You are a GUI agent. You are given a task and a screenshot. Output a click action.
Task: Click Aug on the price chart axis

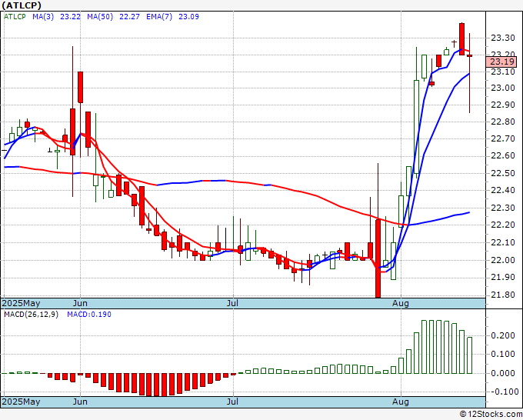401,303
